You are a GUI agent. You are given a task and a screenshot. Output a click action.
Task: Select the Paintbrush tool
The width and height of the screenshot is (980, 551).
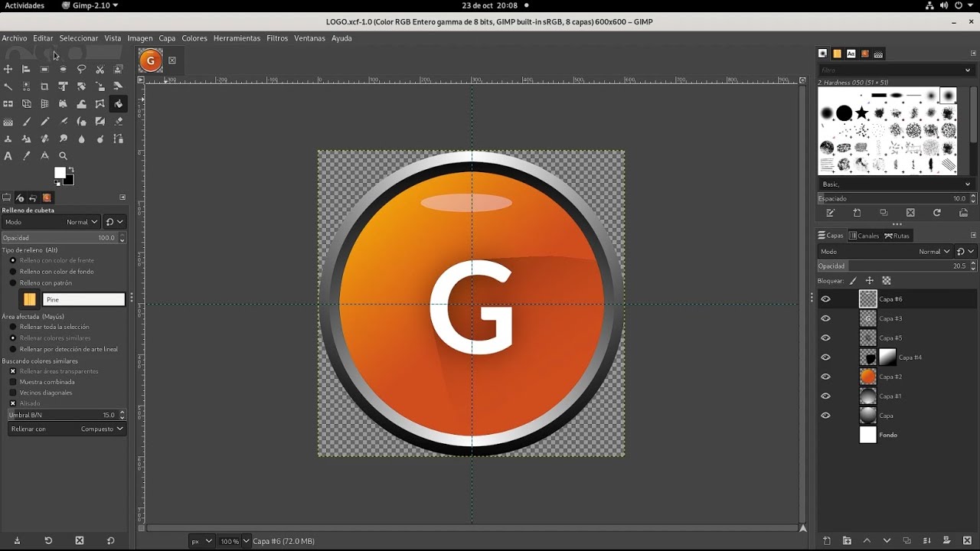[26, 122]
